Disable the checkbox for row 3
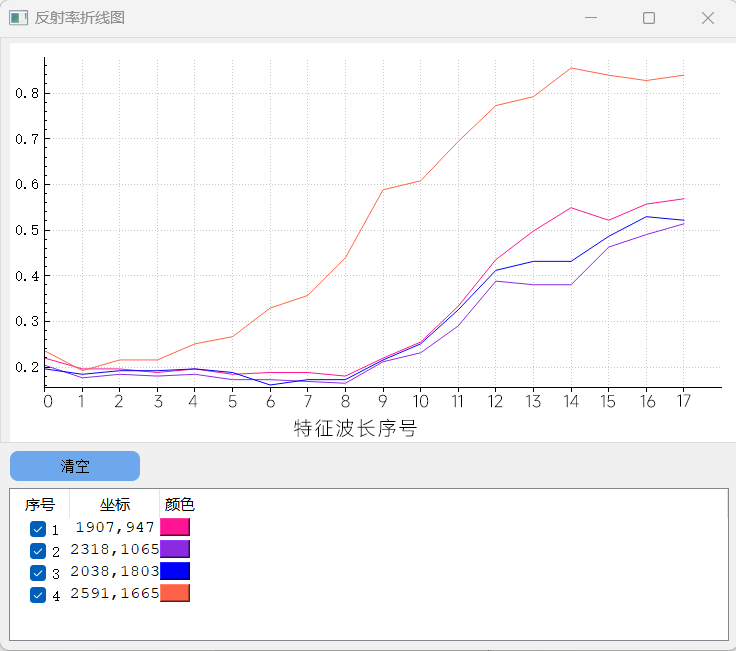The height and width of the screenshot is (651, 736). point(38,573)
